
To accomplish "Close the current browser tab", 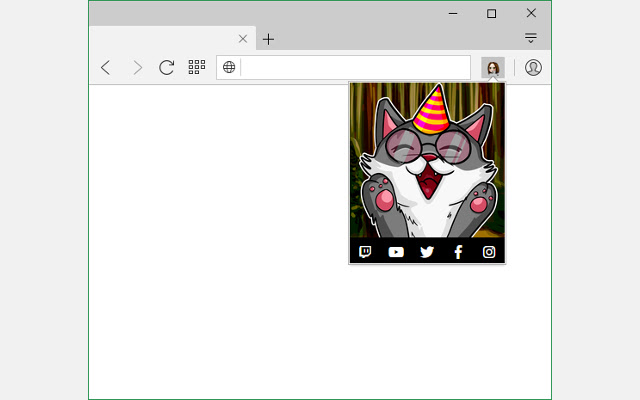I will tap(243, 39).
